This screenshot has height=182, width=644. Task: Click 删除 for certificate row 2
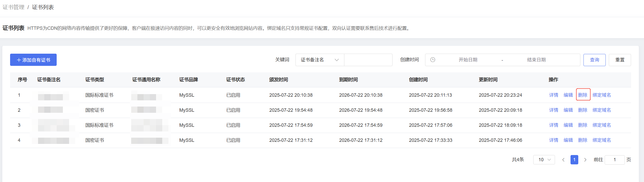[x=583, y=110]
